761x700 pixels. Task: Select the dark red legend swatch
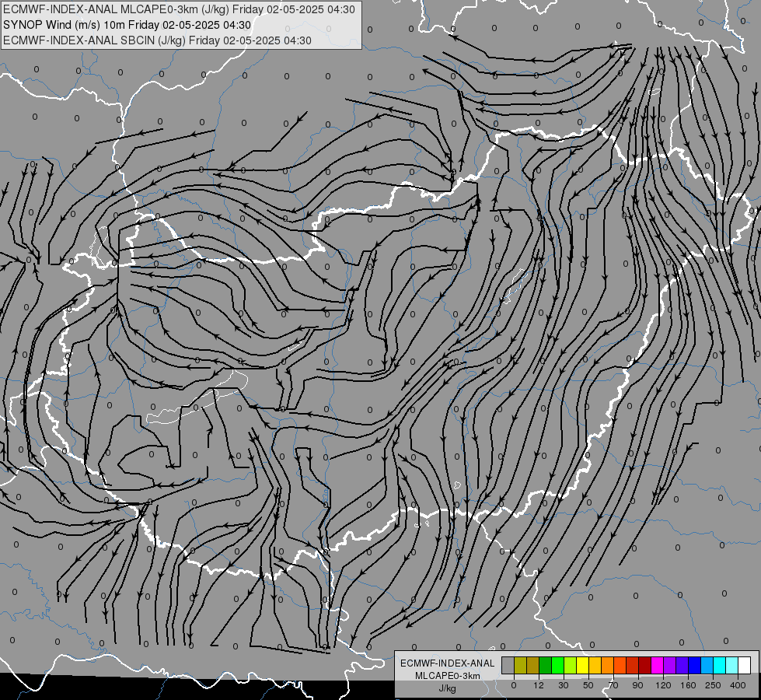(645, 665)
